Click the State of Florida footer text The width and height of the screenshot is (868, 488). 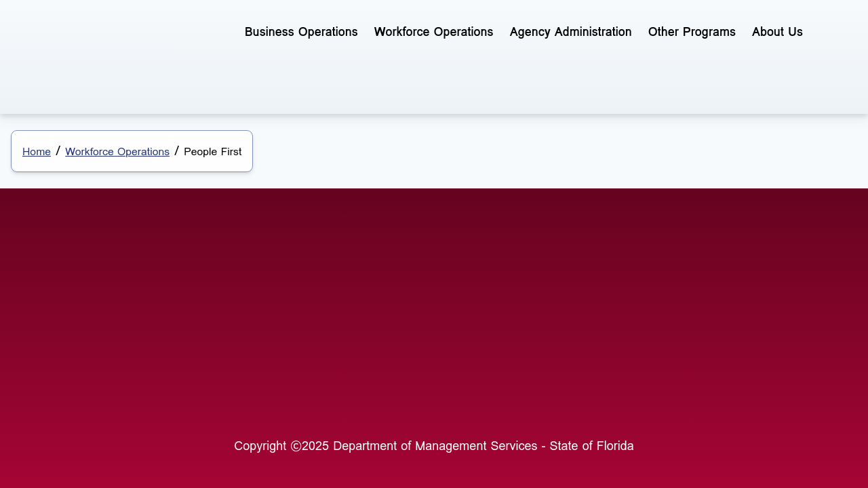[x=591, y=446]
